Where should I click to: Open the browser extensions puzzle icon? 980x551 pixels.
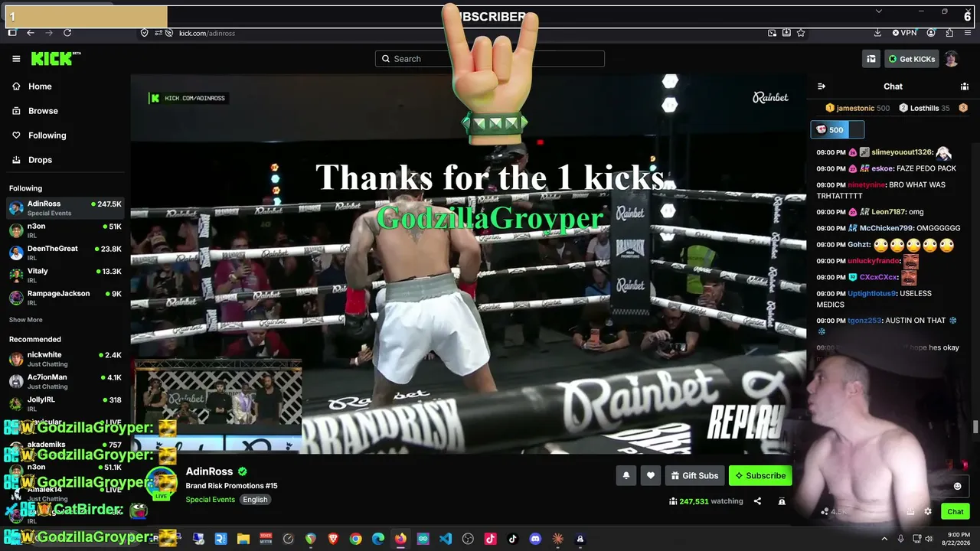[949, 33]
